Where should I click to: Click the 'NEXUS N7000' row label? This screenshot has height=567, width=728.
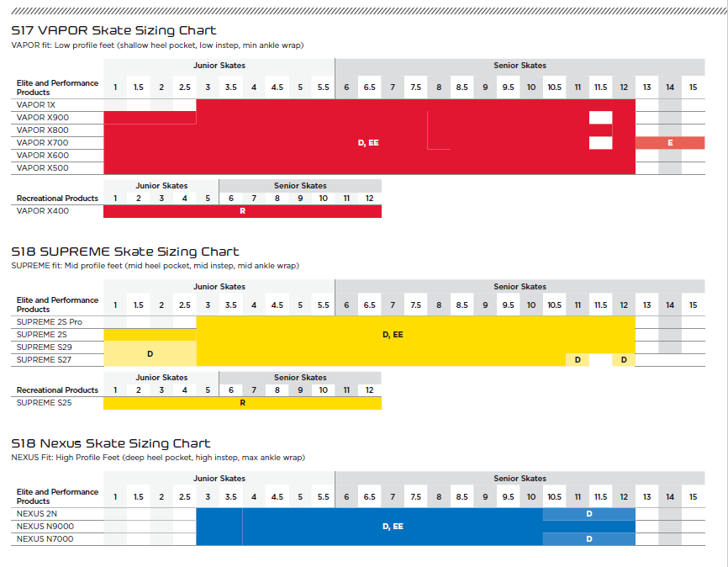45,539
